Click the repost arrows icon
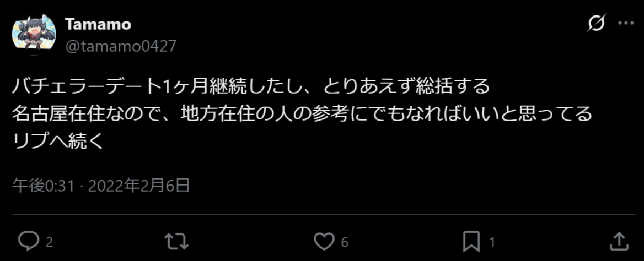644x261 pixels. [176, 242]
